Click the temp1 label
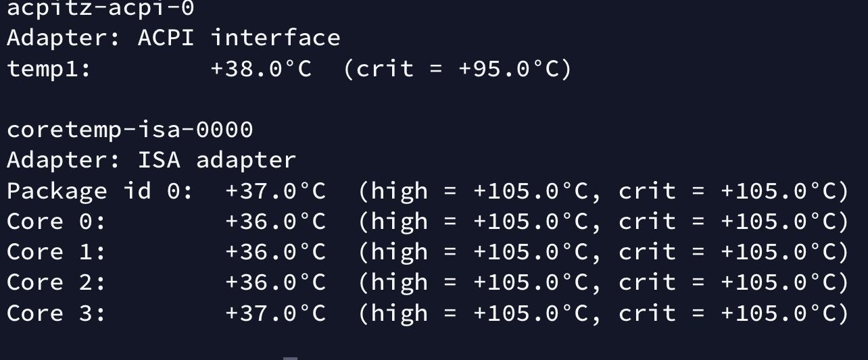Screen dimensions: 868x360 [49, 68]
